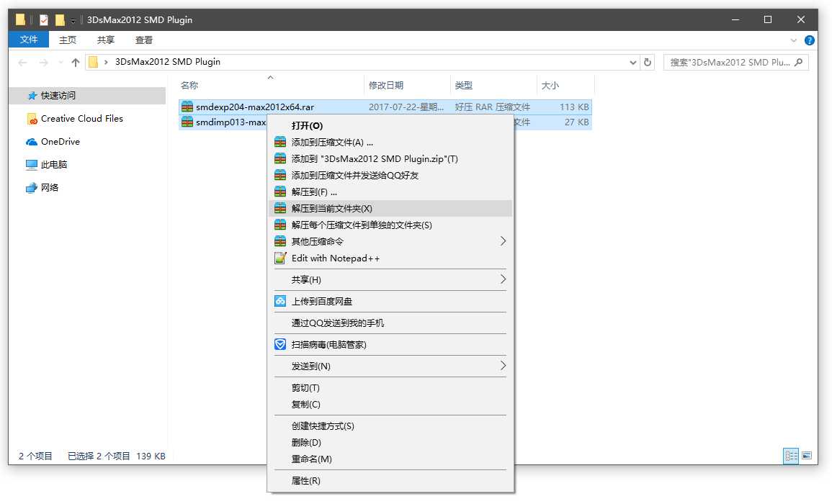Open the 查看 ribbon tab

[144, 40]
